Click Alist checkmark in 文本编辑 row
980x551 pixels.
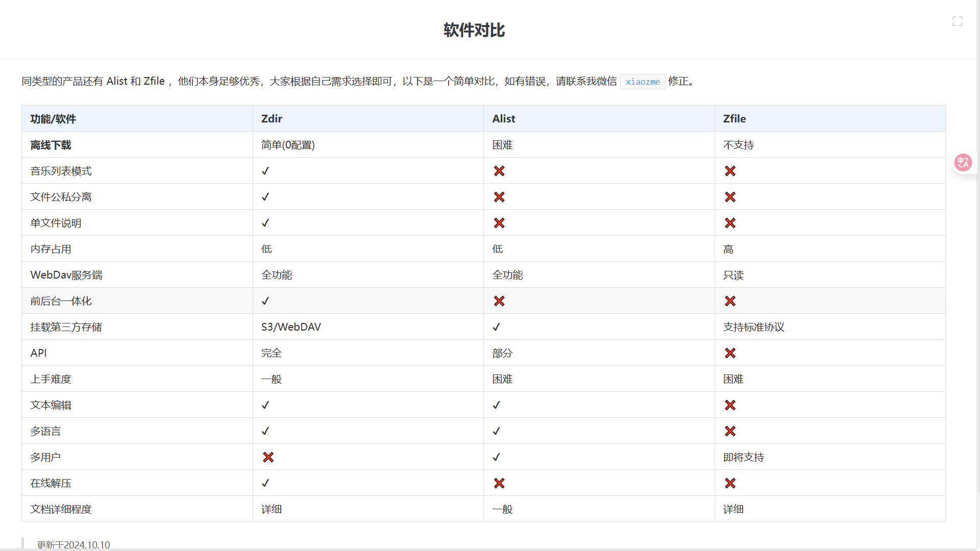coord(497,405)
